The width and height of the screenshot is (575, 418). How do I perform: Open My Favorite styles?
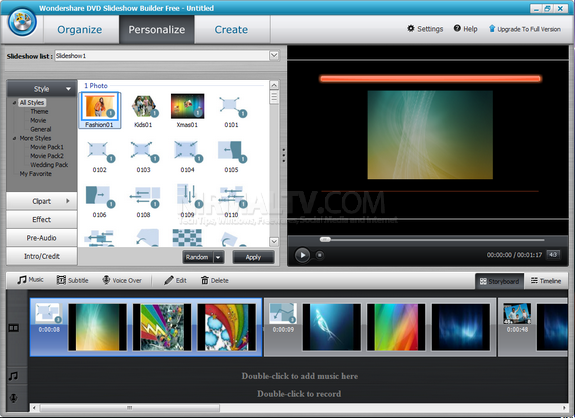(36, 174)
